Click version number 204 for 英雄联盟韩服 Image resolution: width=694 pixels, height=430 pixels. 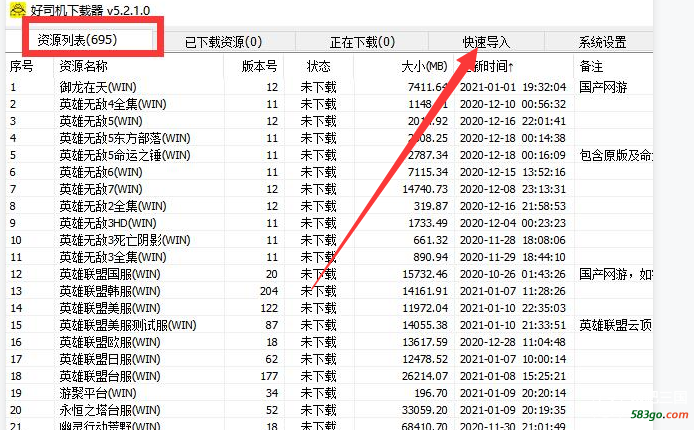pyautogui.click(x=269, y=291)
